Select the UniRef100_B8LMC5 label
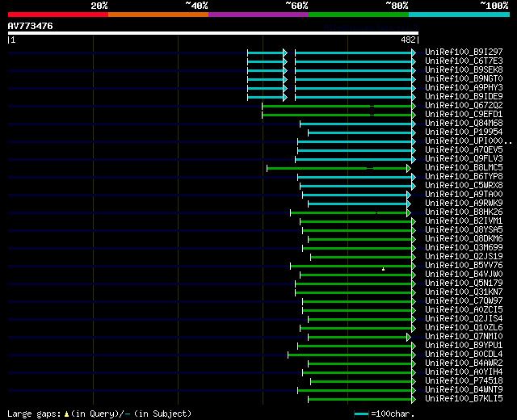This screenshot has width=517, height=420. [x=464, y=168]
